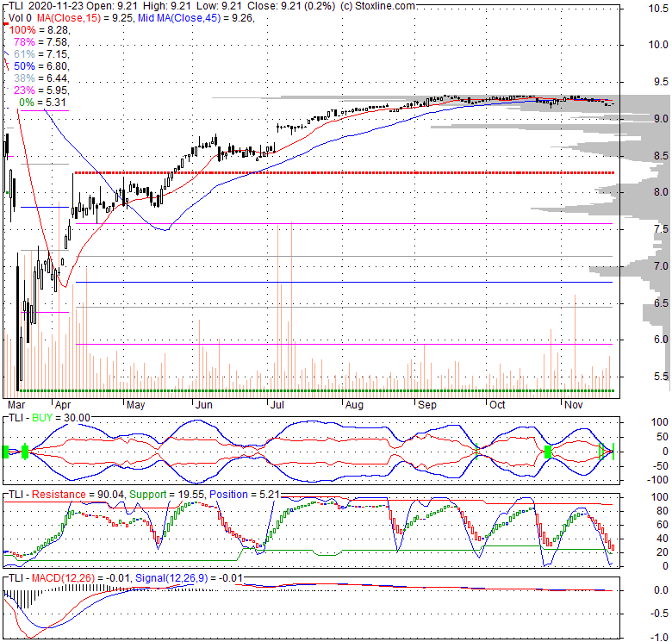Select the '0% = 5.31' Fibonacci label
Viewport: 672px width, 642px height.
[x=42, y=103]
